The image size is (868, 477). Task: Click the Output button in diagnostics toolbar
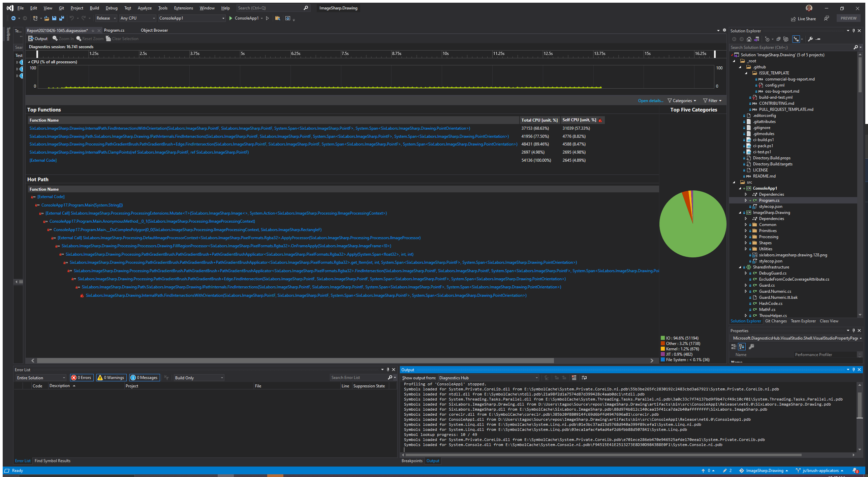(38, 39)
